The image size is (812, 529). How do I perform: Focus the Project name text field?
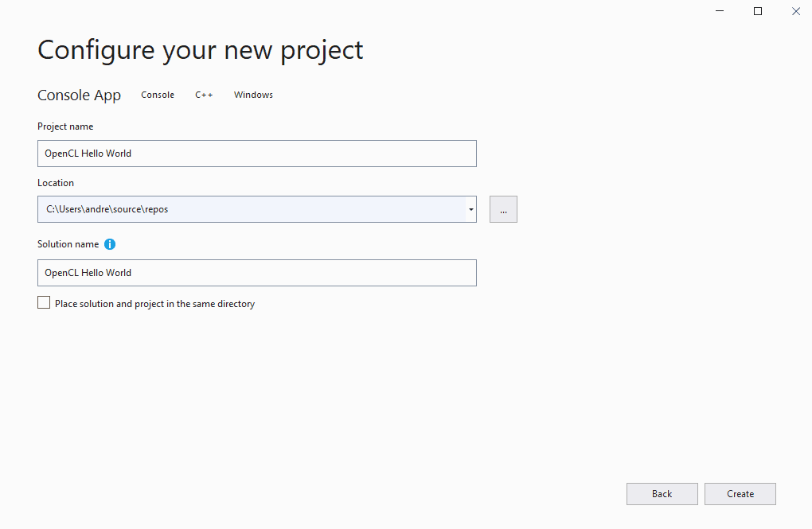click(257, 154)
